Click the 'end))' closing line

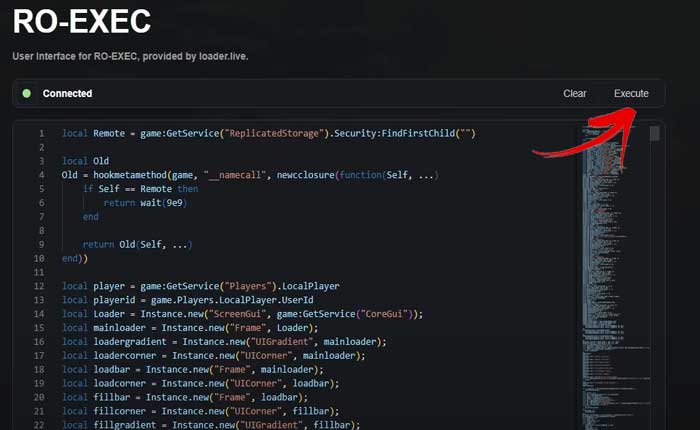click(75, 258)
